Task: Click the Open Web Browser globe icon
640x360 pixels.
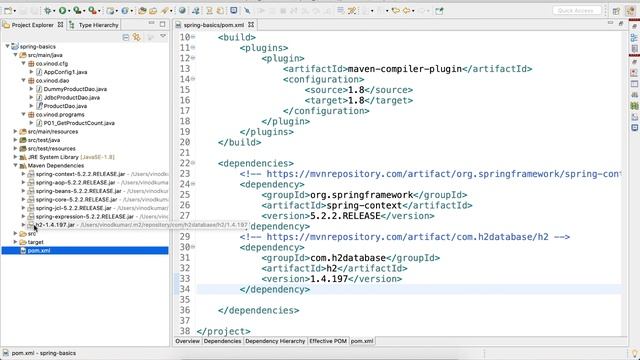Action: click(x=182, y=11)
